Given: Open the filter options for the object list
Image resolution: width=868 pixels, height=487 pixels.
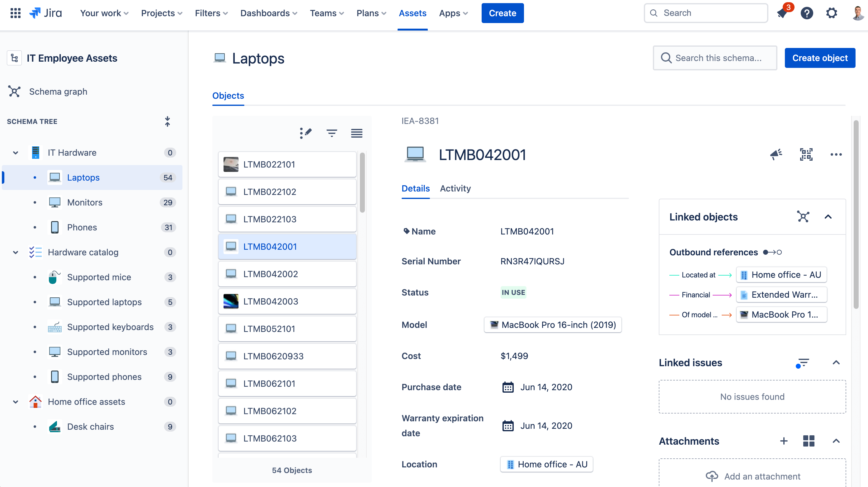Looking at the screenshot, I should click(x=332, y=133).
